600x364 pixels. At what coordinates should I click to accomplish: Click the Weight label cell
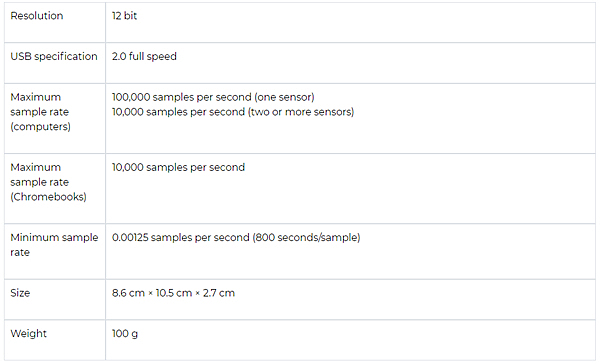pyautogui.click(x=55, y=340)
